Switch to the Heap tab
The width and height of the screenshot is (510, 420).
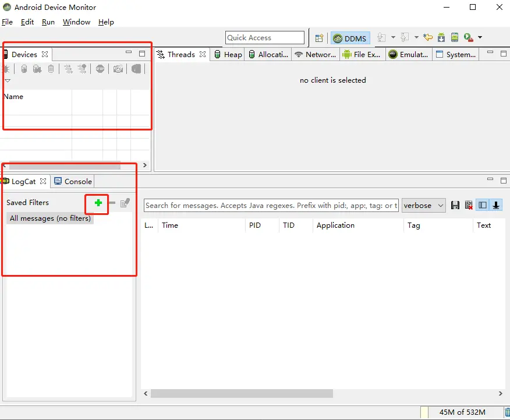click(x=228, y=54)
